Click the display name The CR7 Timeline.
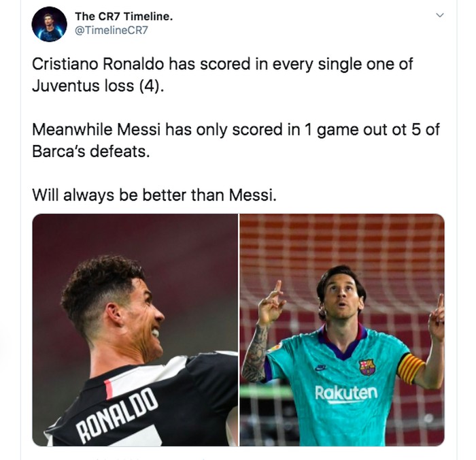This screenshot has width=476, height=460. click(x=124, y=16)
